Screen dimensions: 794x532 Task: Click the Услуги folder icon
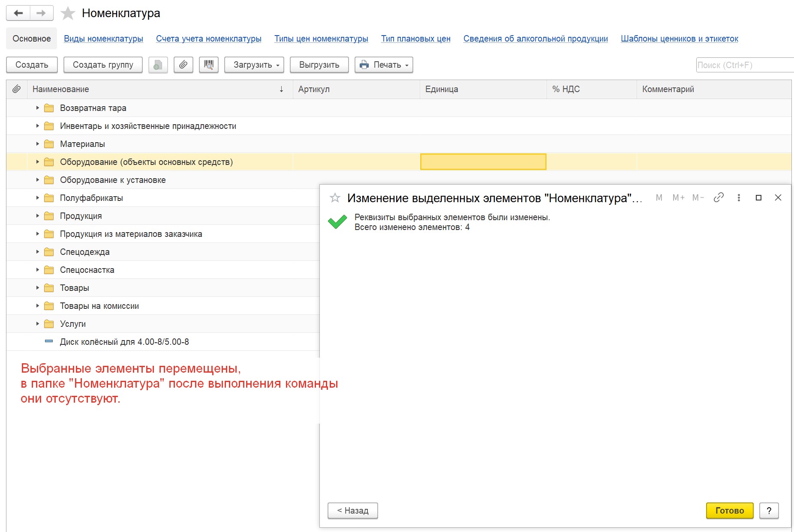tap(49, 324)
